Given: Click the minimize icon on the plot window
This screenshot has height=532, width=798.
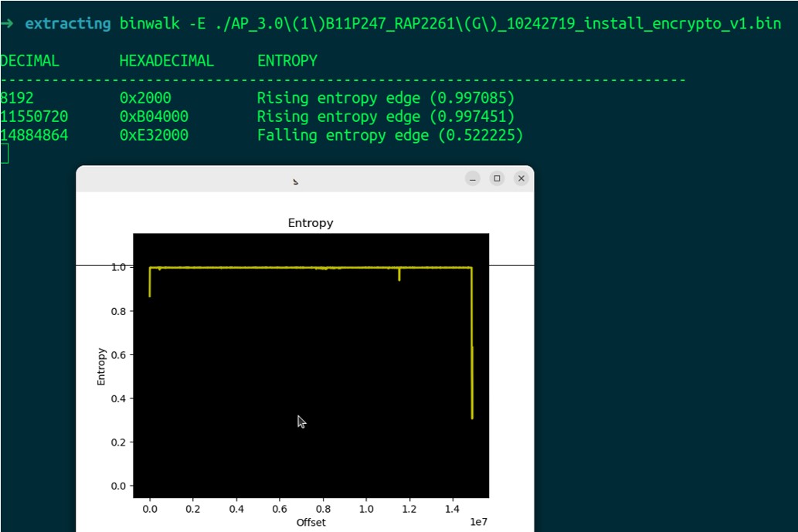Looking at the screenshot, I should click(472, 178).
